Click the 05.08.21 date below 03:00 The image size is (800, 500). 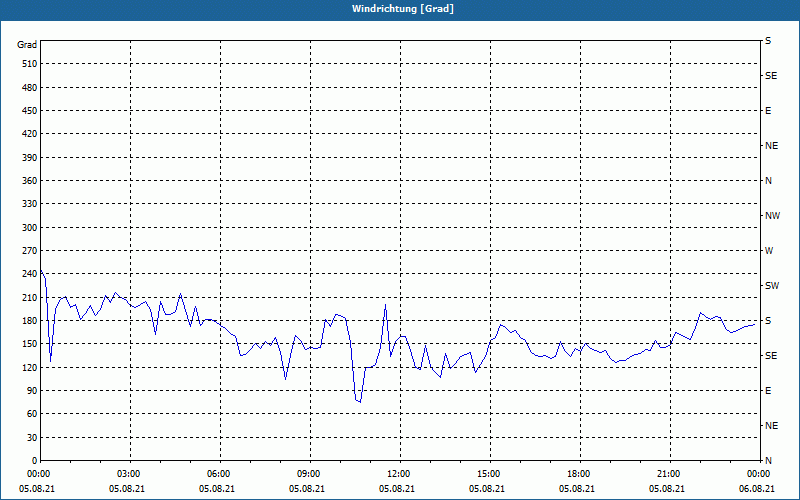pos(127,489)
